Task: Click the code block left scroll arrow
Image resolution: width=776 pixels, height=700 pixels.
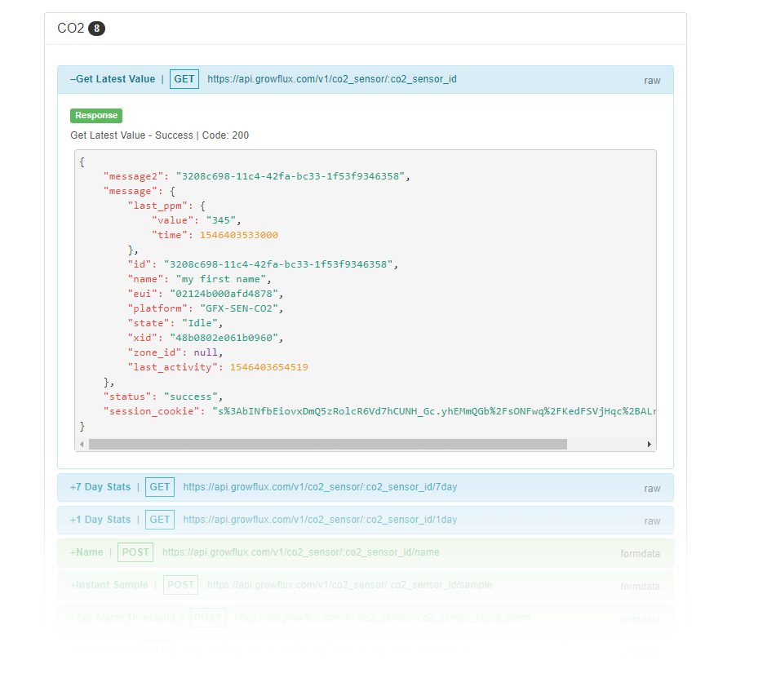Action: point(82,445)
